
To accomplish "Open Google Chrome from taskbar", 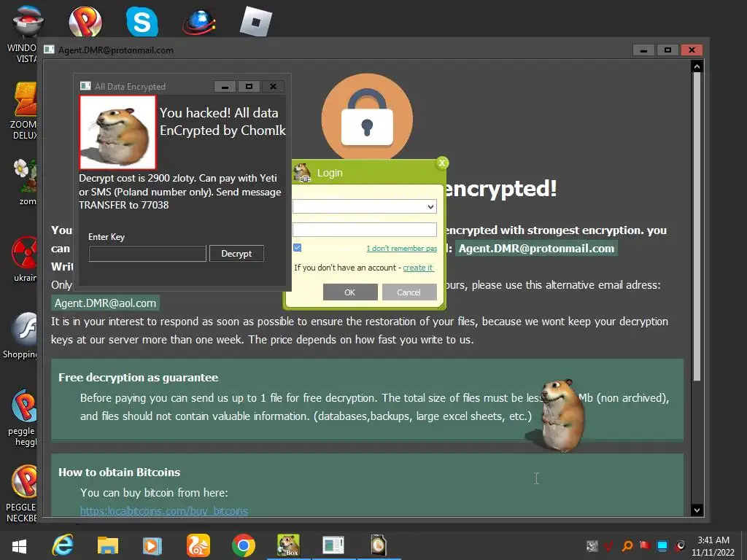I will [244, 545].
